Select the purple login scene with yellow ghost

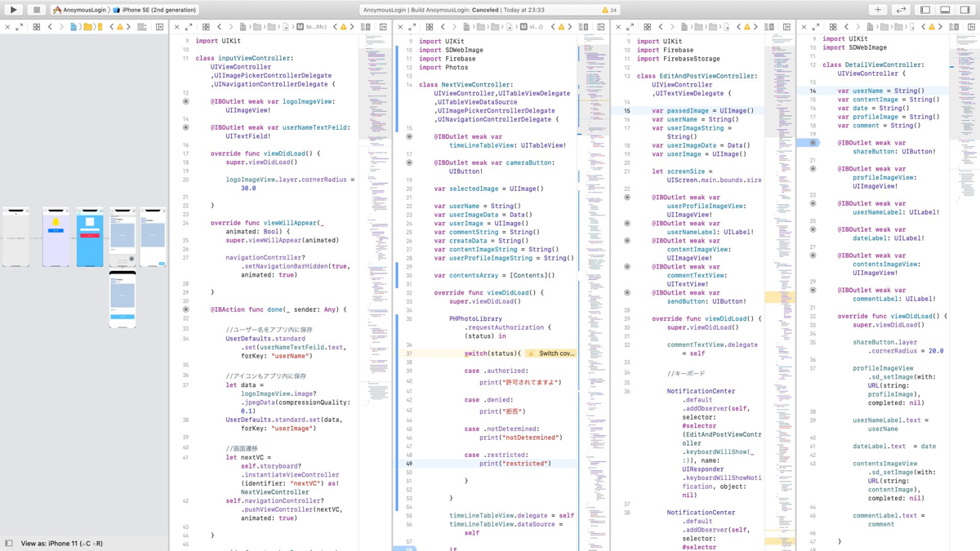click(56, 237)
